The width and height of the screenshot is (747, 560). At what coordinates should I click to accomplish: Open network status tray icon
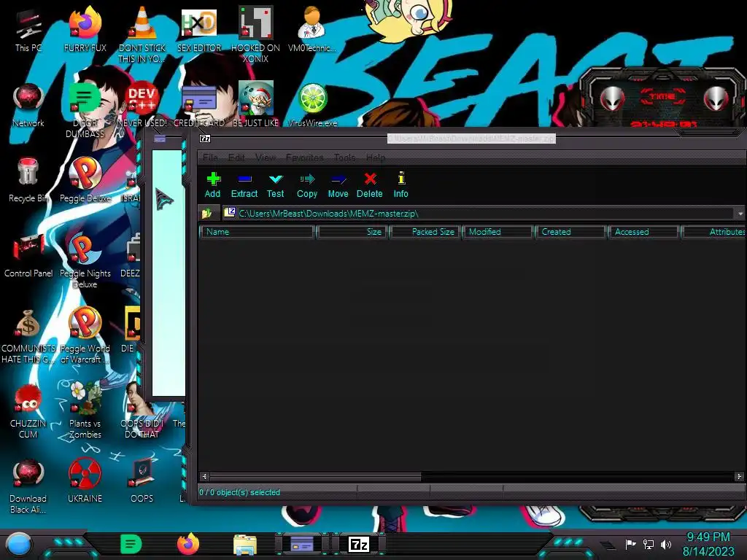pos(649,544)
